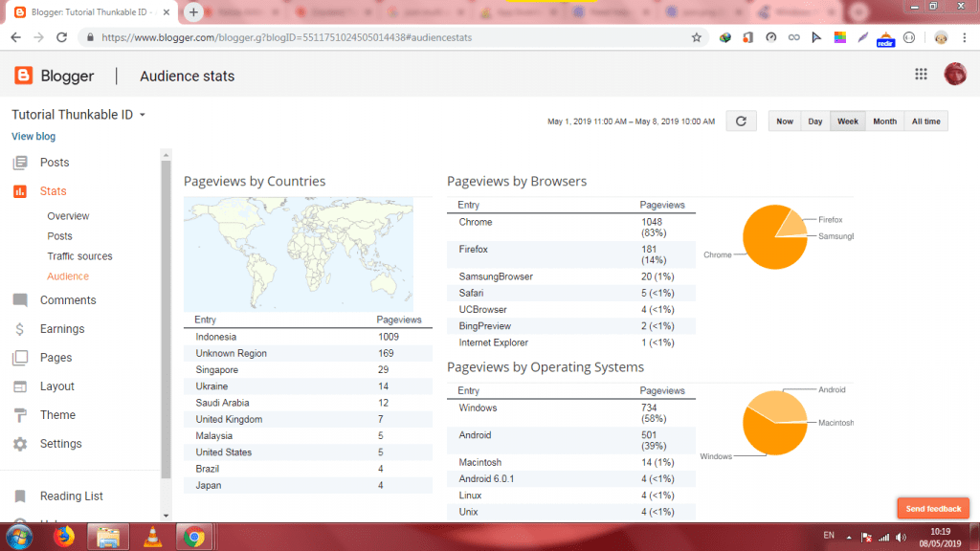Switch stats range to Month

pyautogui.click(x=884, y=121)
